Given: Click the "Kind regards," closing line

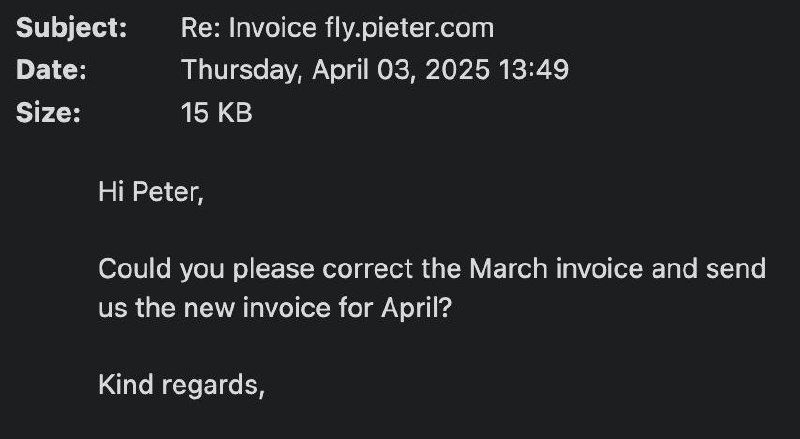Looking at the screenshot, I should point(181,384).
